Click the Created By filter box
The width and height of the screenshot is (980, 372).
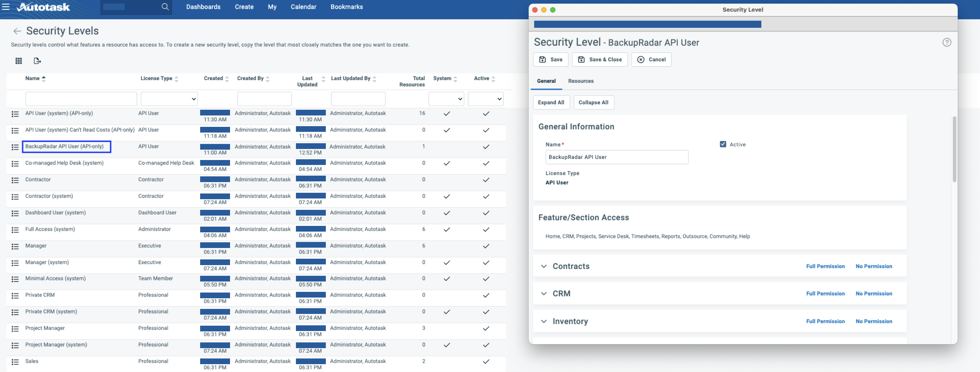point(264,99)
